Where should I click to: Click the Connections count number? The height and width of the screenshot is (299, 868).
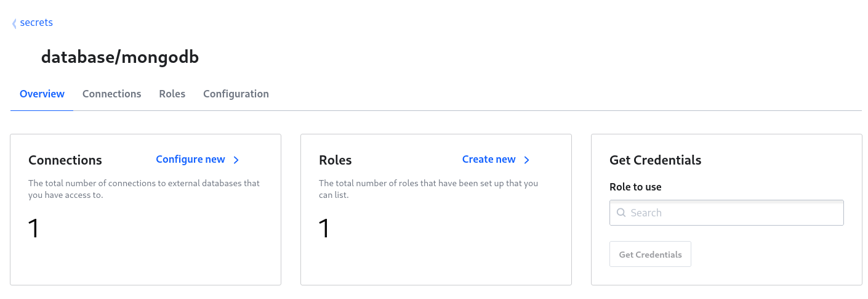click(x=34, y=229)
